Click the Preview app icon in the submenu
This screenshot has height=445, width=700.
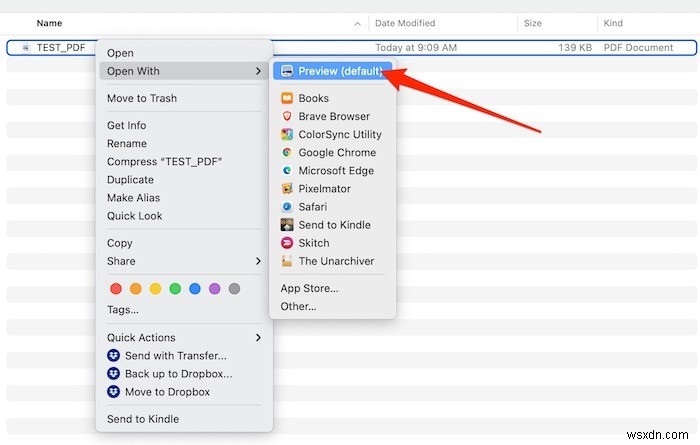[x=287, y=71]
